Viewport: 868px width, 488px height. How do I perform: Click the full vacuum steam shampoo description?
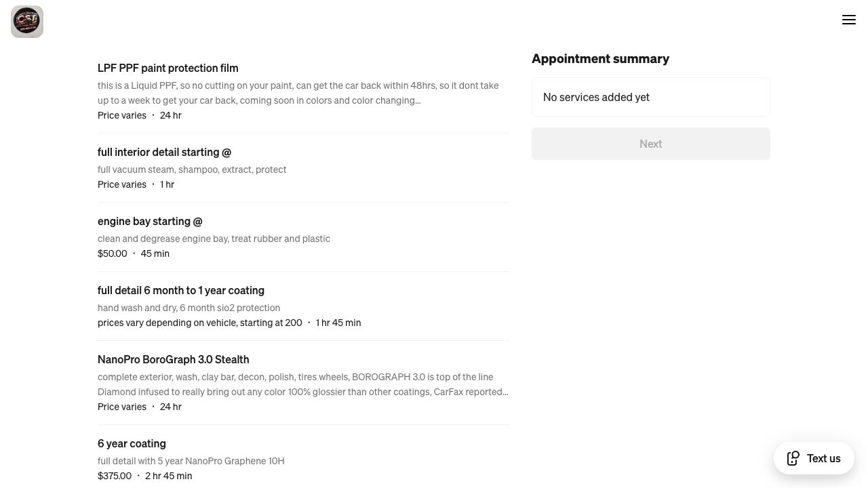(x=192, y=169)
